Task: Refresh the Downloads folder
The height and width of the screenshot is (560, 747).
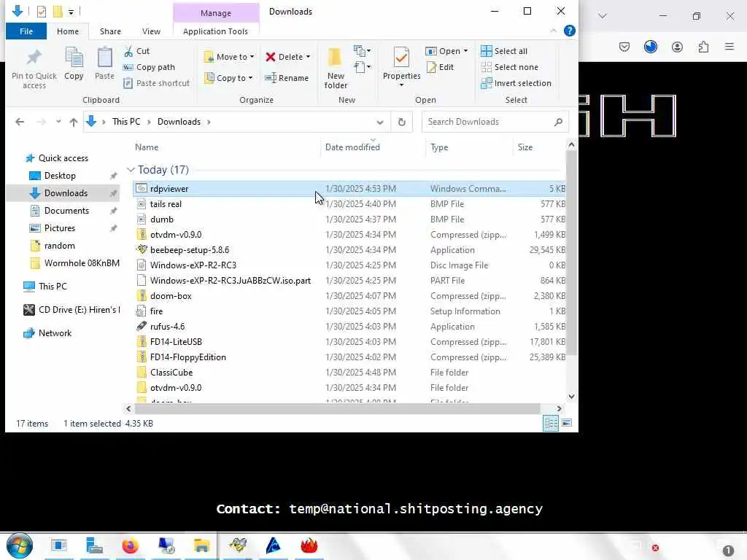Action: coord(402,122)
